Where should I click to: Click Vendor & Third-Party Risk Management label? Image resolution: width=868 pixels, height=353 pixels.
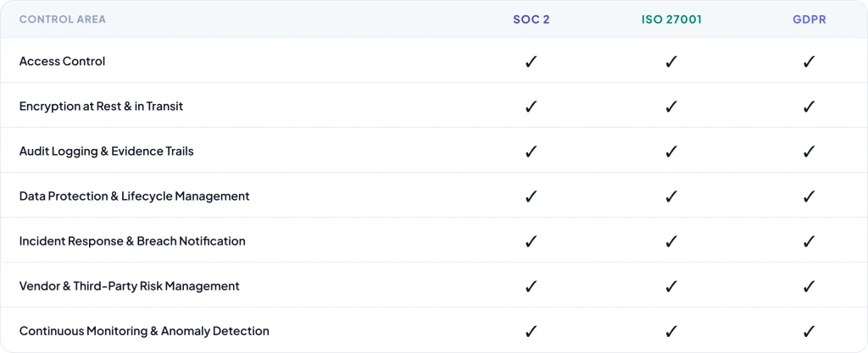129,286
